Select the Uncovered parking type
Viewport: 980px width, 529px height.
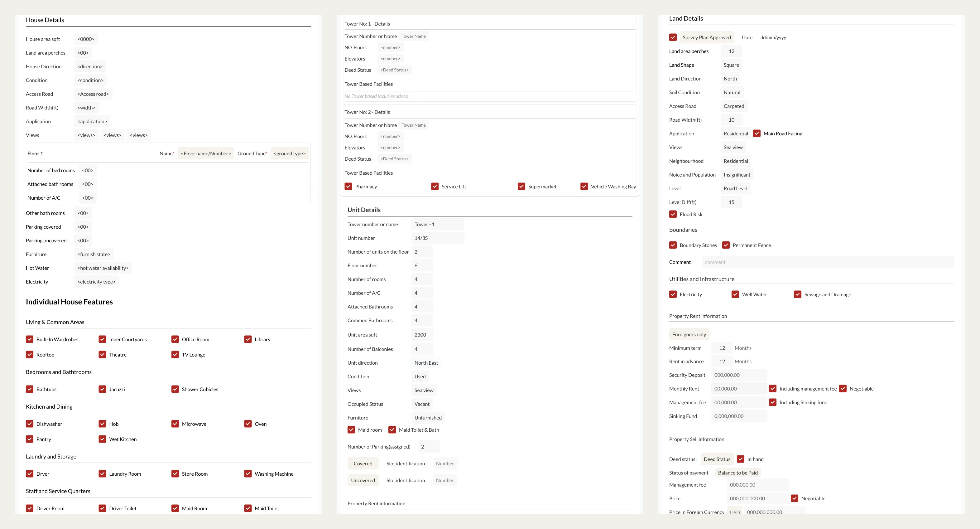pyautogui.click(x=363, y=480)
